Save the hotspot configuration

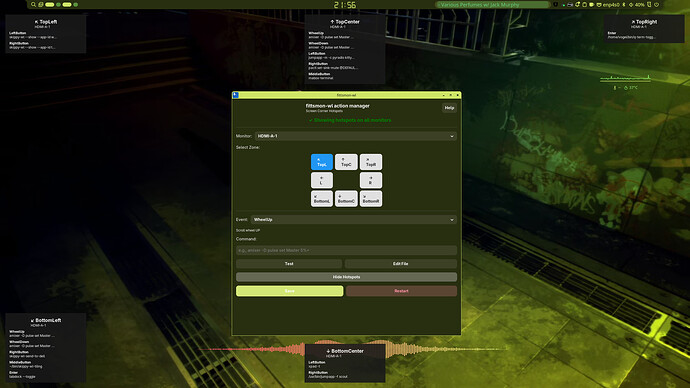coord(290,291)
